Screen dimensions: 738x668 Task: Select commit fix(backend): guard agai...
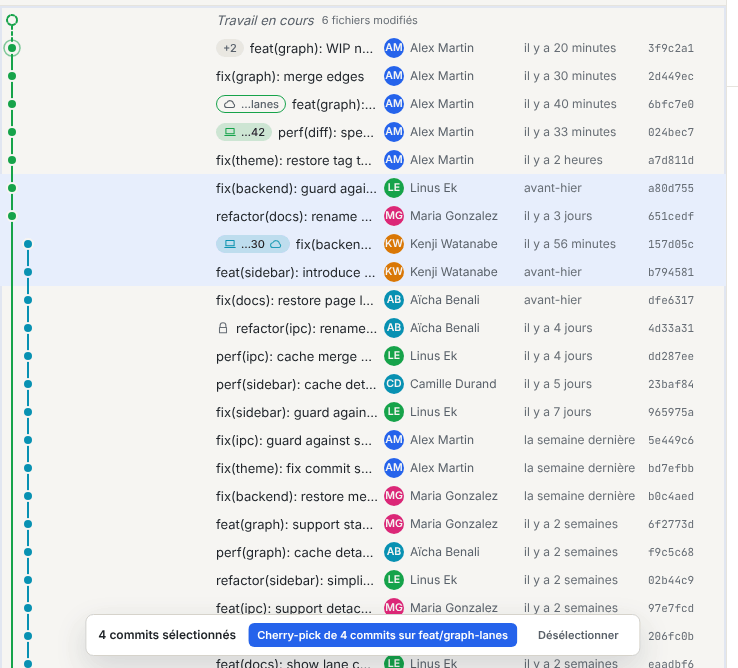click(x=297, y=188)
